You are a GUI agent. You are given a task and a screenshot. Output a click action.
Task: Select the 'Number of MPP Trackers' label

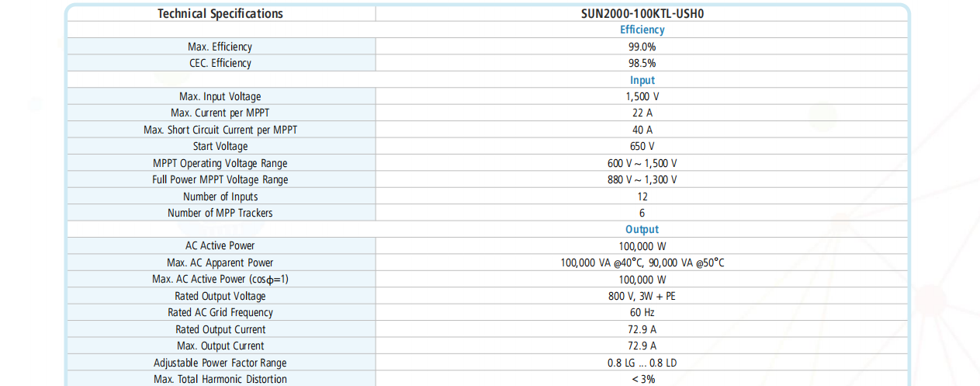[x=220, y=213]
